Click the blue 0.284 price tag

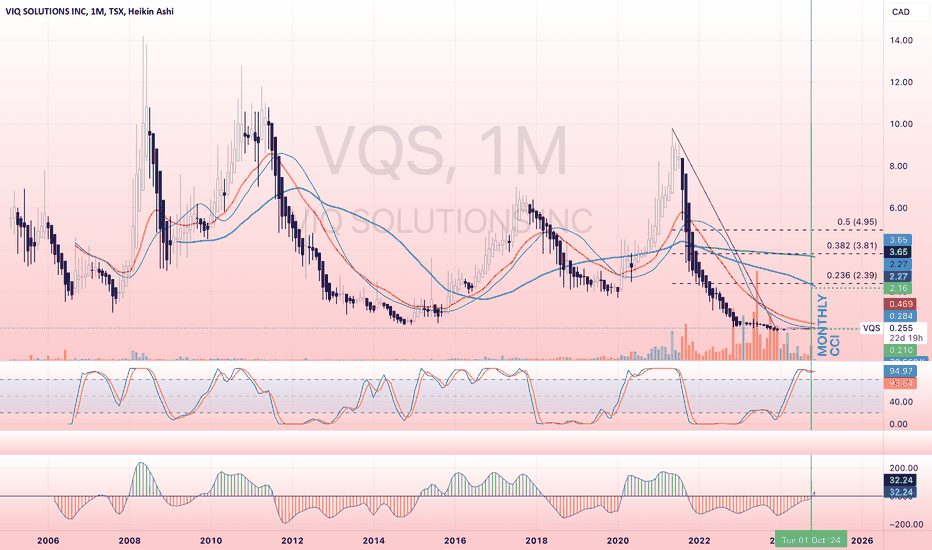pos(900,316)
